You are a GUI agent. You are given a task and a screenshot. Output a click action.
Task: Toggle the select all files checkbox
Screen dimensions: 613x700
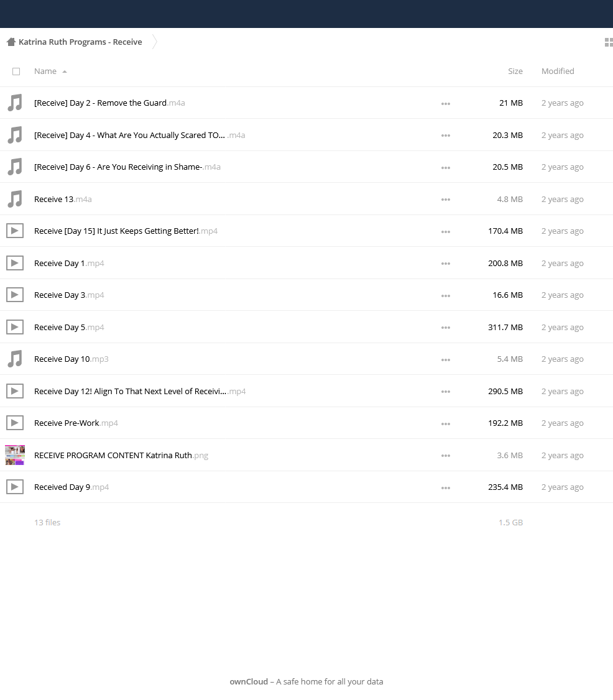pyautogui.click(x=16, y=71)
